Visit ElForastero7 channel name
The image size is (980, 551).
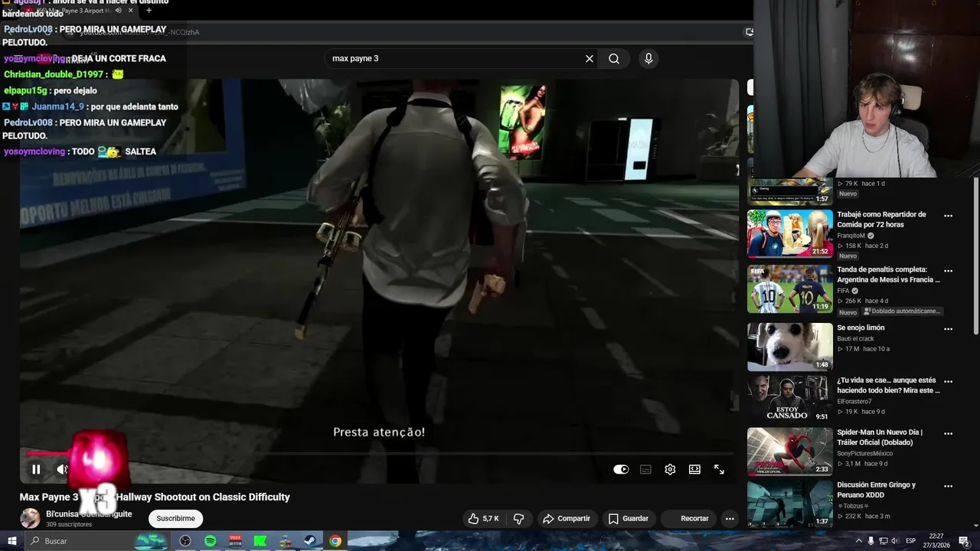tap(856, 401)
